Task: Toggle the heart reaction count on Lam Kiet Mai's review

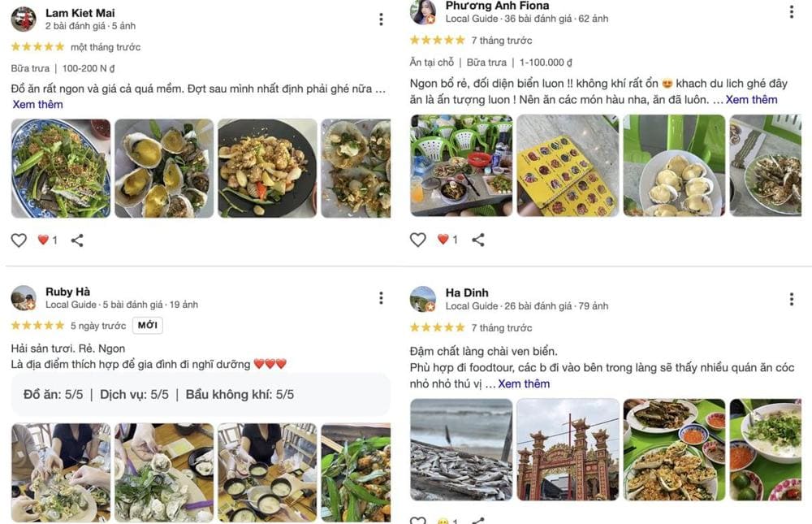Action: [x=47, y=240]
